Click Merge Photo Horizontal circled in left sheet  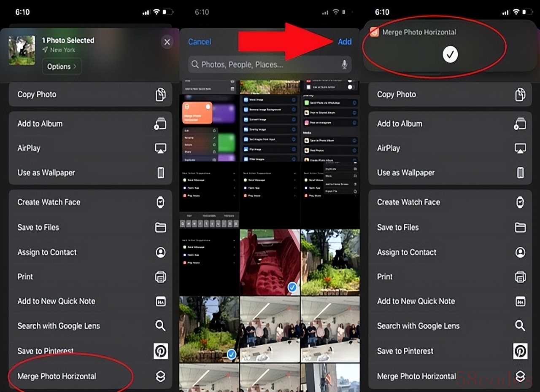coord(57,376)
